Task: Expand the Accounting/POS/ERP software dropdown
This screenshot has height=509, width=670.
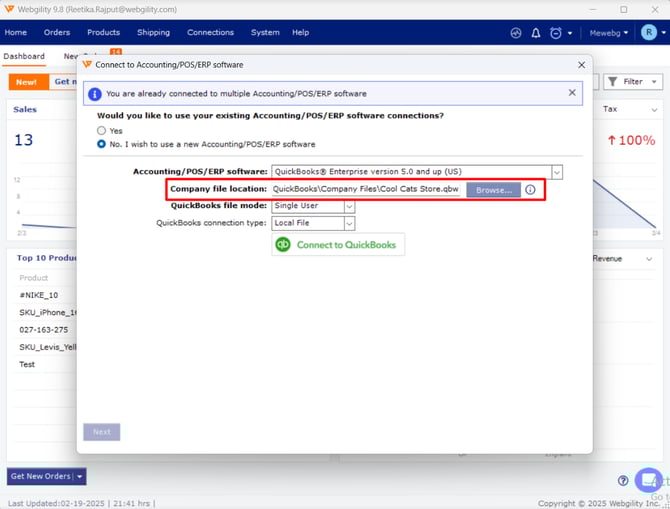Action: (x=557, y=172)
